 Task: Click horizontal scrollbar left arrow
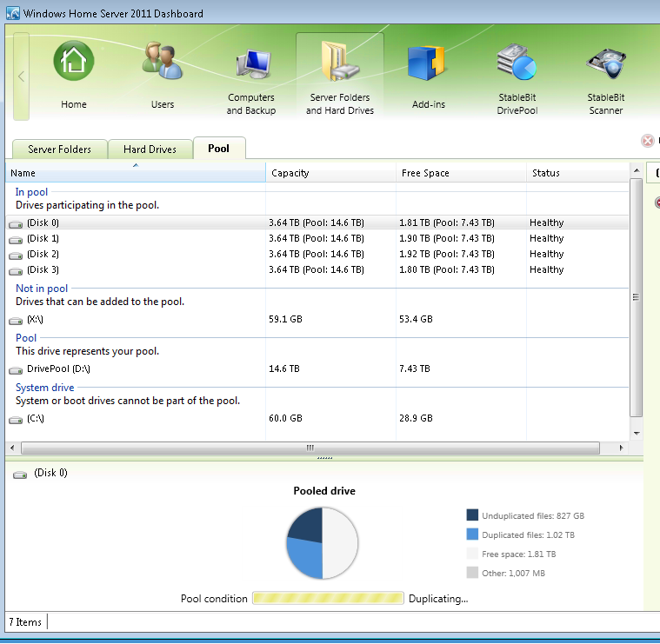13,448
